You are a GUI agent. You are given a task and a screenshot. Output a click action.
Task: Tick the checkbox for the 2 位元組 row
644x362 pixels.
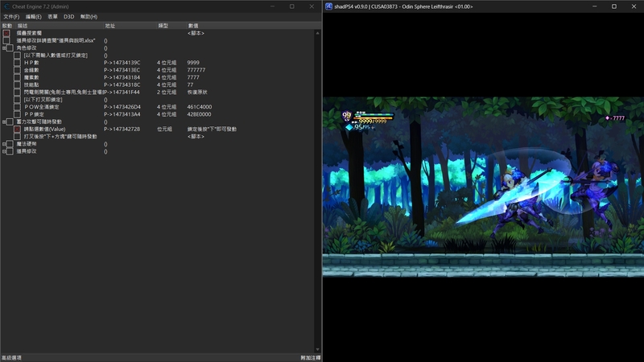tap(17, 93)
